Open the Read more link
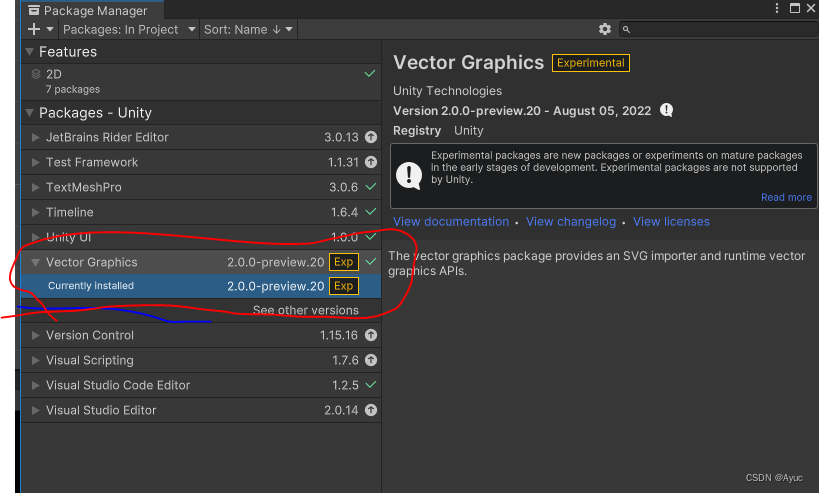 [x=786, y=197]
